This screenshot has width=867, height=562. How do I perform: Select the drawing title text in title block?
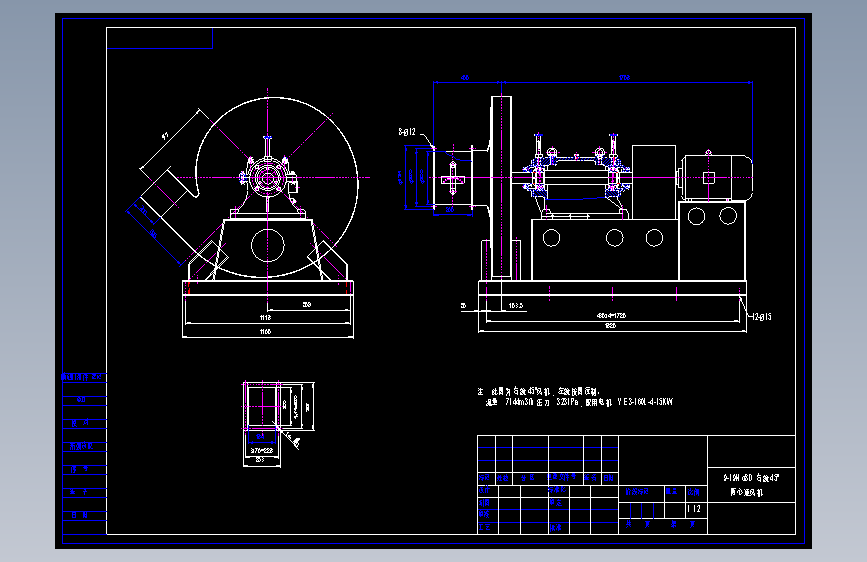click(751, 484)
